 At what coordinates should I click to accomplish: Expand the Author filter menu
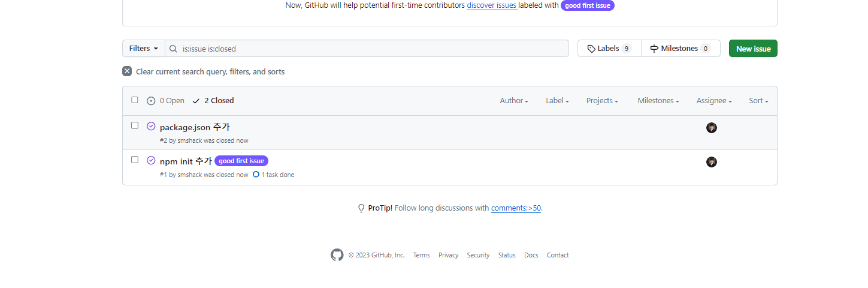pyautogui.click(x=514, y=101)
